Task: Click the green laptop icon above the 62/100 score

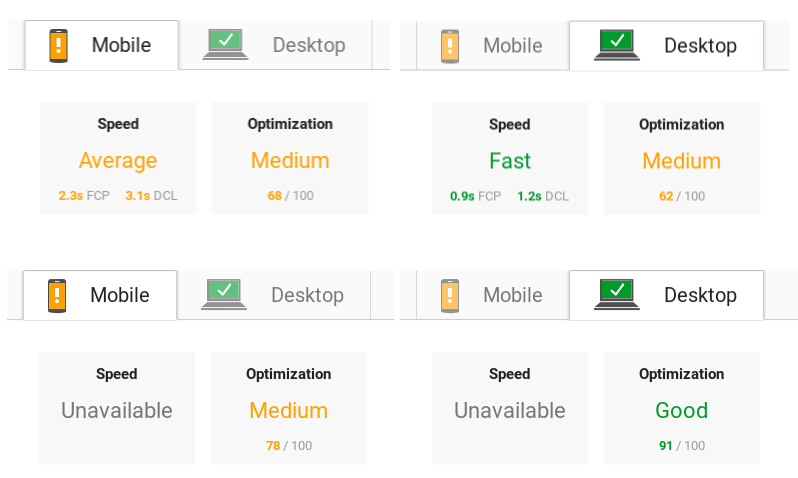Action: coord(616,45)
